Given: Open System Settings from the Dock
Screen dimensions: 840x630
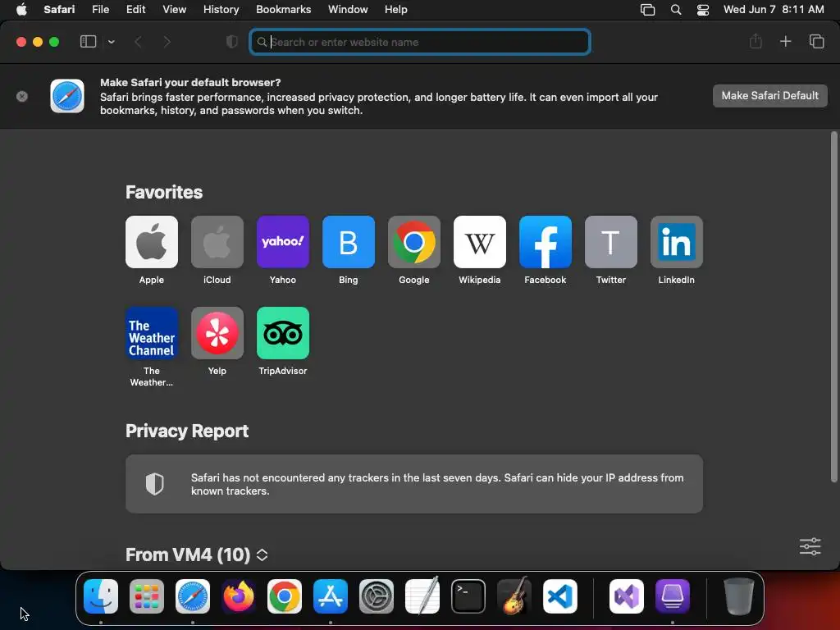Looking at the screenshot, I should click(376, 596).
